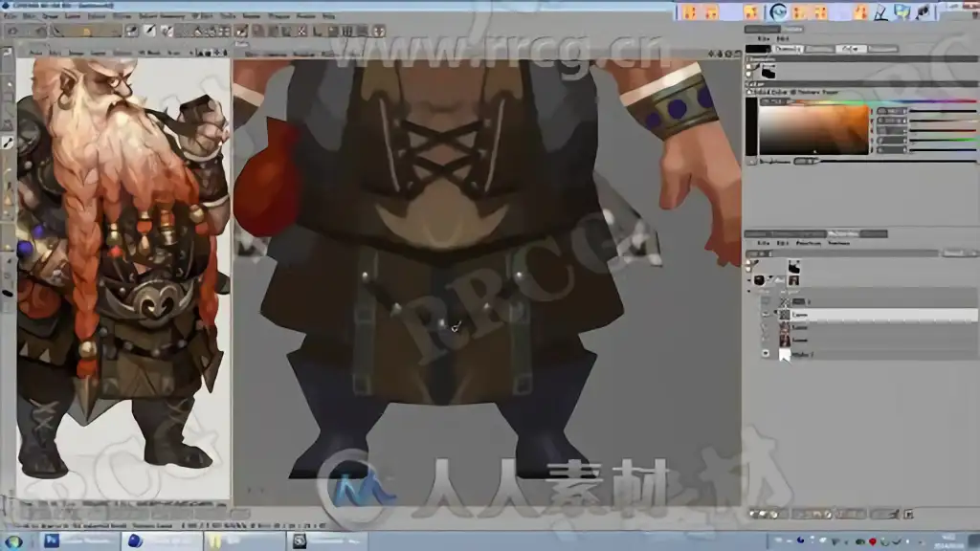Select the highlighted brush tool in the left palette
This screenshot has width=980, height=551.
(x=8, y=143)
